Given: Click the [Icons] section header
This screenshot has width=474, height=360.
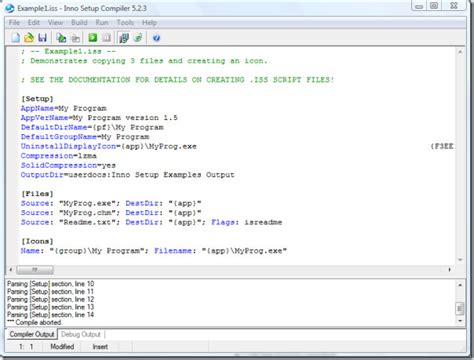Looking at the screenshot, I should click(x=37, y=241).
